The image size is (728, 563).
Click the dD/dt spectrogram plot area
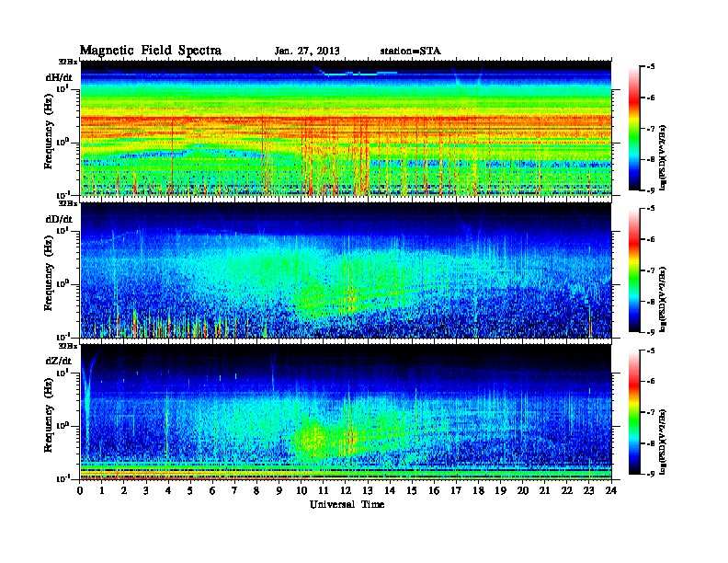[x=346, y=270]
